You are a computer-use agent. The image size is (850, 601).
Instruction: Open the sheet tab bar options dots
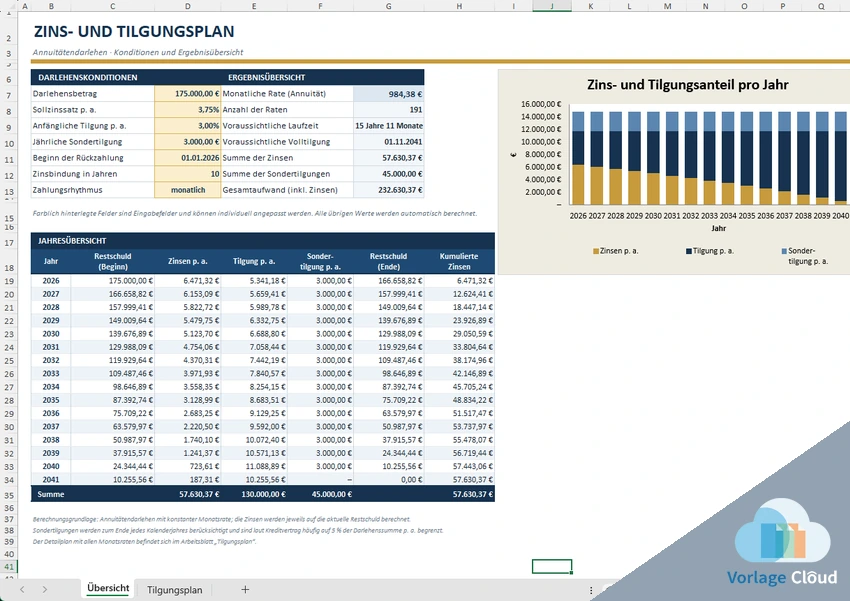(x=591, y=590)
